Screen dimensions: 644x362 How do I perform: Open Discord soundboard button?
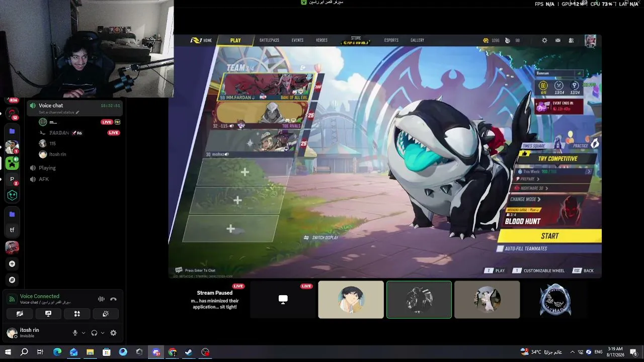pos(106,314)
